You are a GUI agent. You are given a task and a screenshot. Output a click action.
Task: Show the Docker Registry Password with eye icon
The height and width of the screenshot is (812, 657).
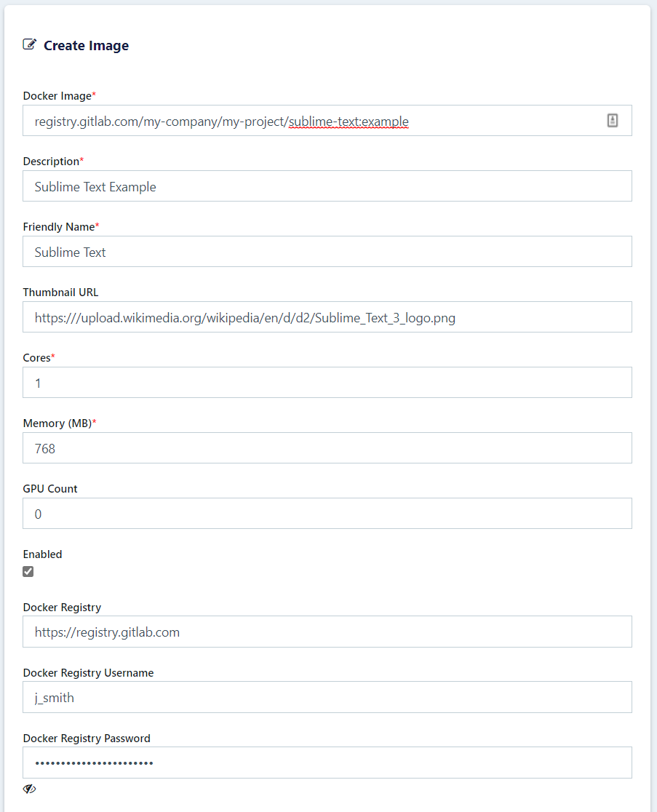[29, 789]
